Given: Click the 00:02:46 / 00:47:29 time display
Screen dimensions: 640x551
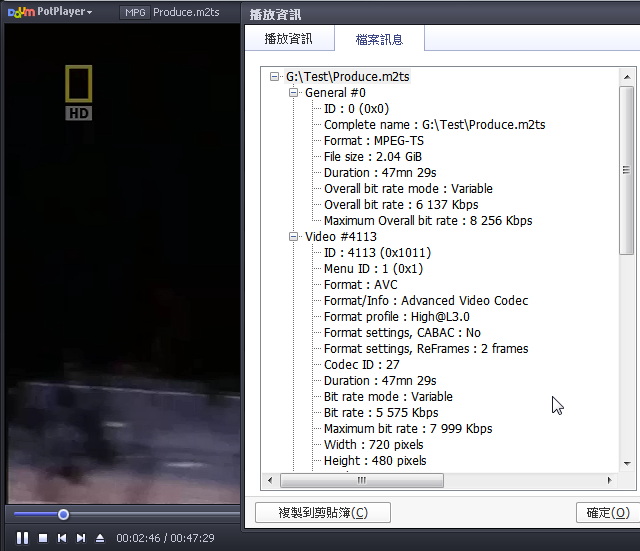Looking at the screenshot, I should [x=165, y=538].
